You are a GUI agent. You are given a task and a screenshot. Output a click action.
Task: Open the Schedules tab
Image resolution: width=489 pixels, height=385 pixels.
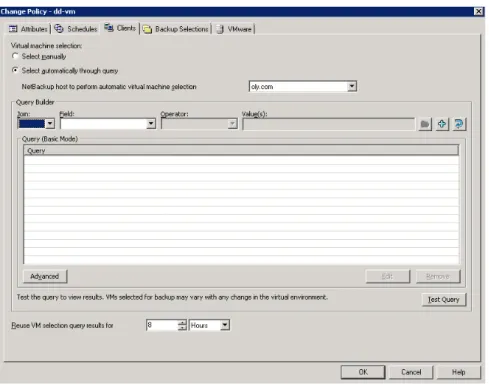click(76, 29)
